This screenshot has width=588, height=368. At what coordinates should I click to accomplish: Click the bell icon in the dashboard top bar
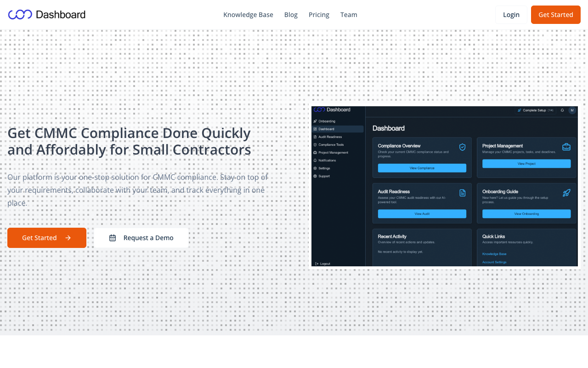[562, 110]
